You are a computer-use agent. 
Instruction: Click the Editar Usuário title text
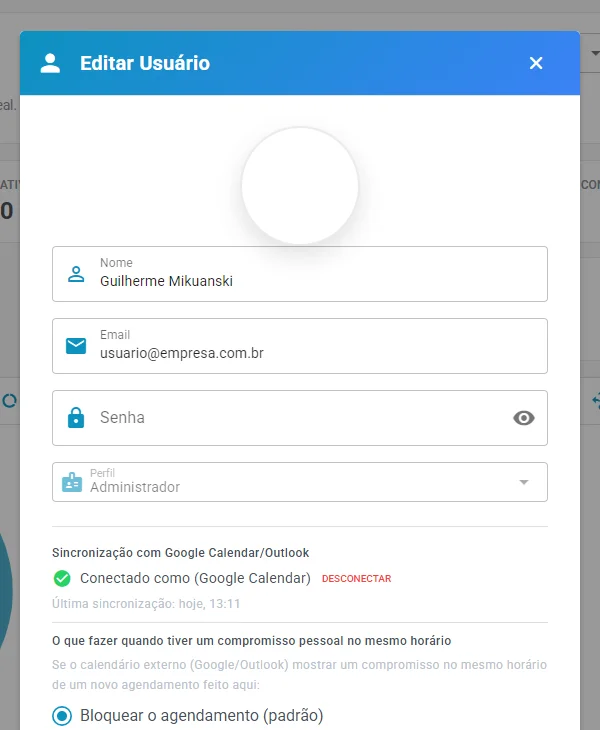click(145, 63)
